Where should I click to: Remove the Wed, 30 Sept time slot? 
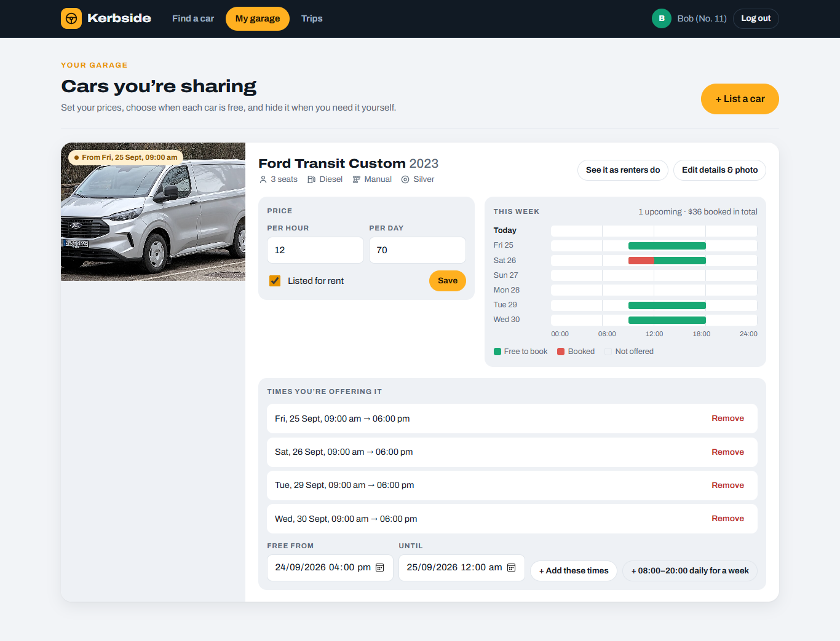click(x=727, y=519)
